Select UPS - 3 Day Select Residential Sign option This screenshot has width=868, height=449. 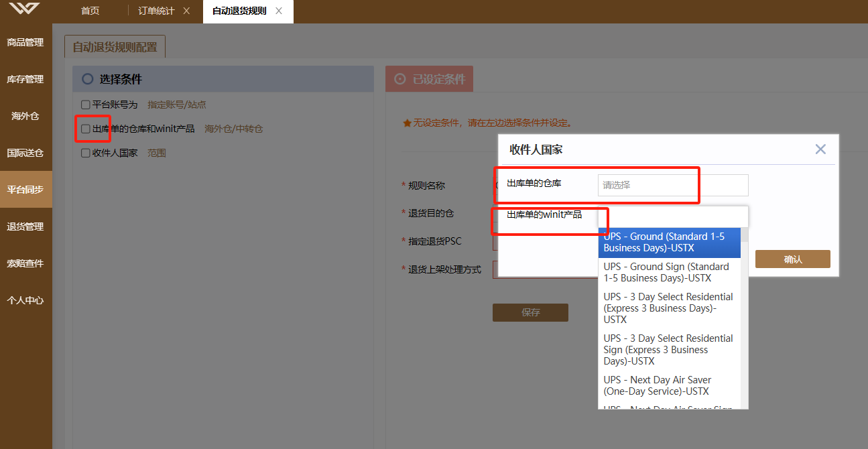coord(670,350)
